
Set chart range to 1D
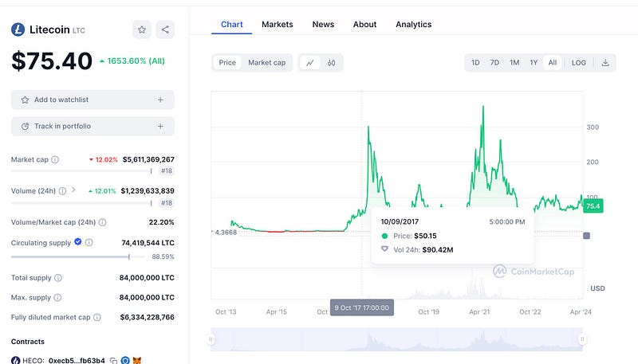coord(475,63)
